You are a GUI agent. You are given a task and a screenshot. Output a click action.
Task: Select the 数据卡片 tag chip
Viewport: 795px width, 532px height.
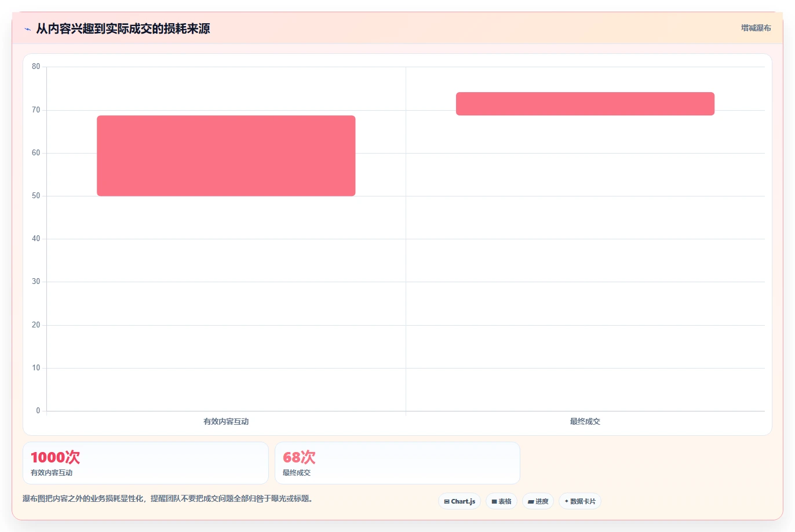click(580, 501)
